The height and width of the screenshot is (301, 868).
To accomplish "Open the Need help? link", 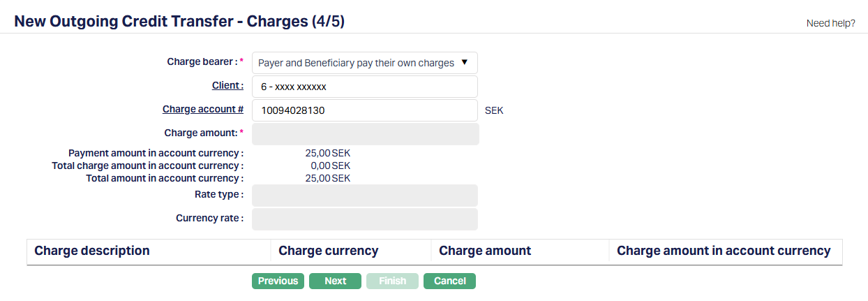I will (x=830, y=23).
